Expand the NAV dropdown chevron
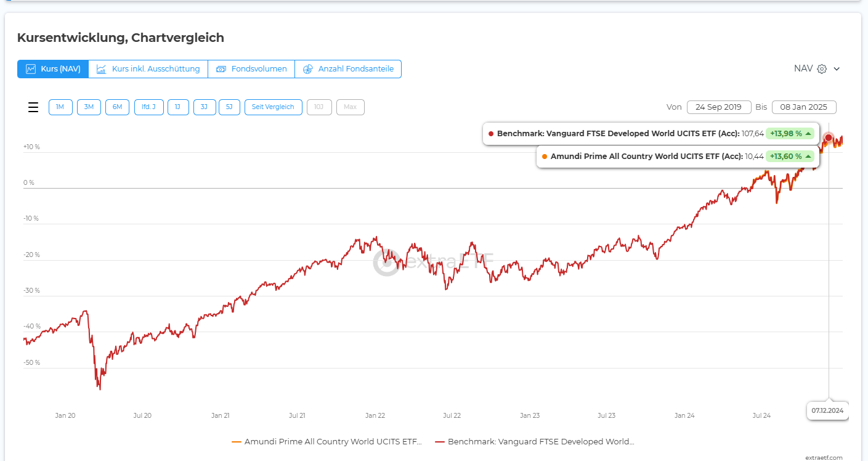 tap(837, 69)
